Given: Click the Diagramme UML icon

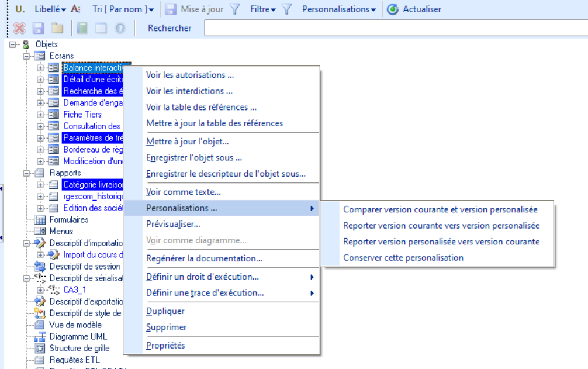Looking at the screenshot, I should 40,337.
